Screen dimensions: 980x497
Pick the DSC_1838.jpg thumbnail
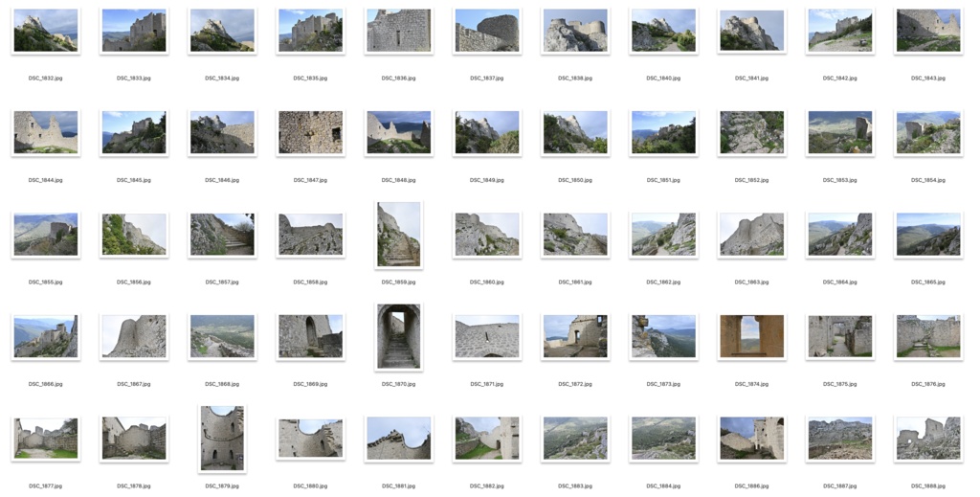click(575, 31)
